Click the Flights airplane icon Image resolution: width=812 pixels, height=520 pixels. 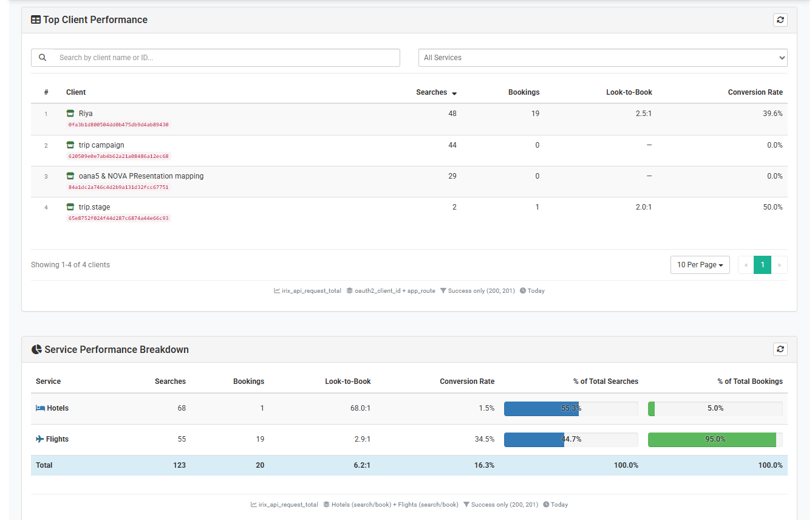(x=39, y=439)
